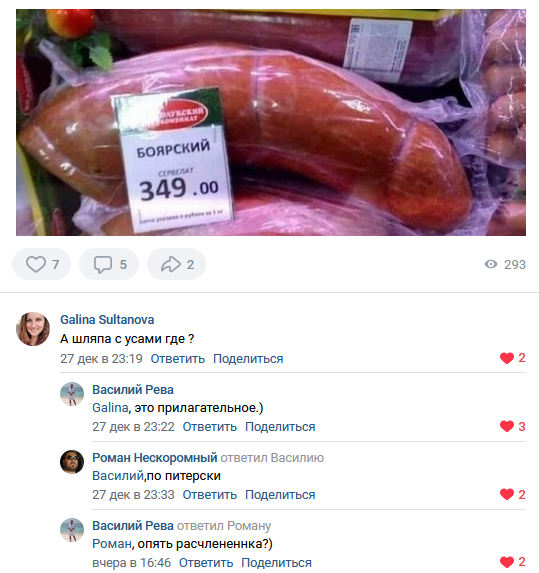Open the sausage photo attachment

click(x=271, y=122)
